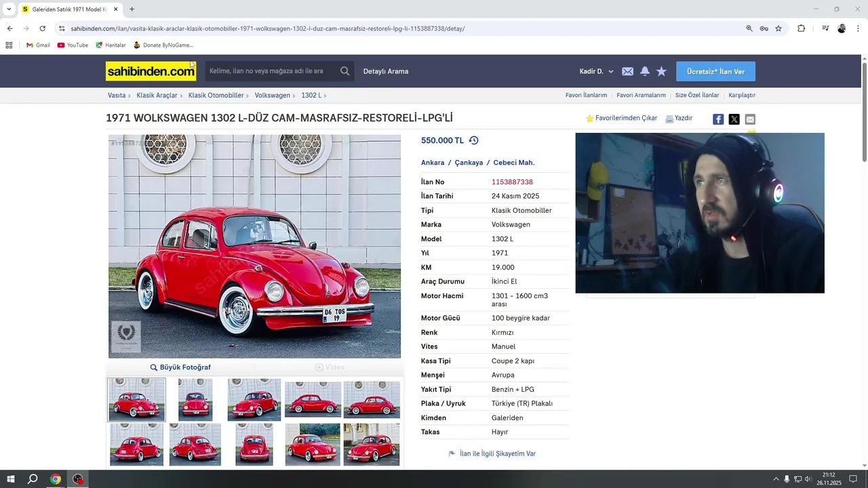Click the listing number 1153887338

(512, 182)
